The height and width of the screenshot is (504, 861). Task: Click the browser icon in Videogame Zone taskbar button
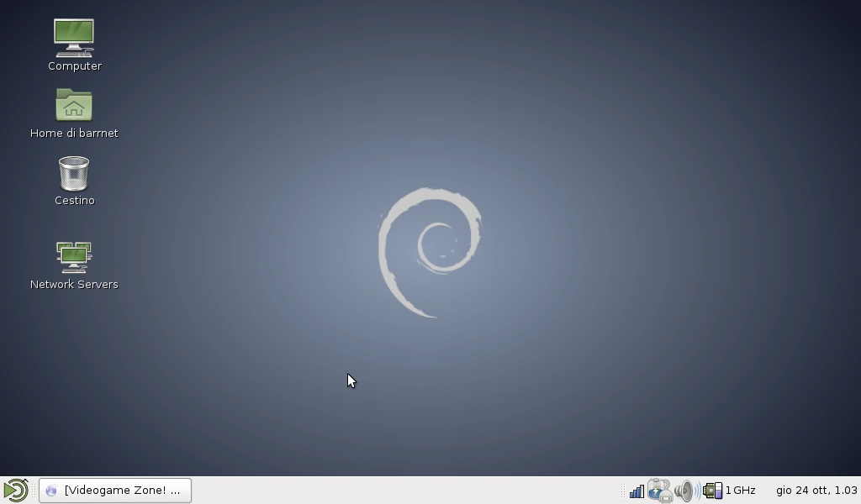(x=51, y=491)
